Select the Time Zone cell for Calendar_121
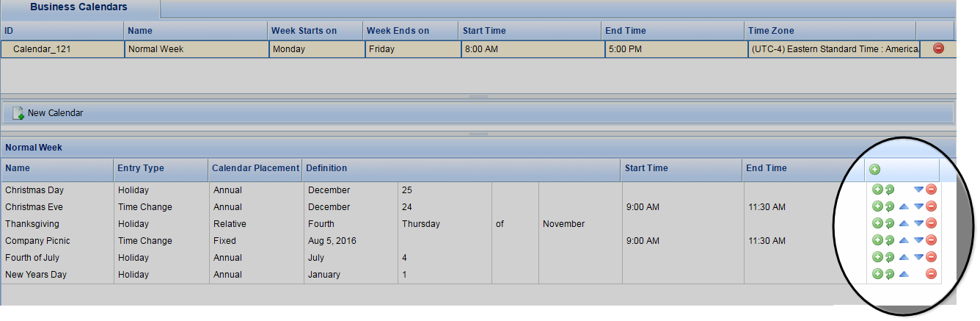980x321 pixels. coord(835,49)
